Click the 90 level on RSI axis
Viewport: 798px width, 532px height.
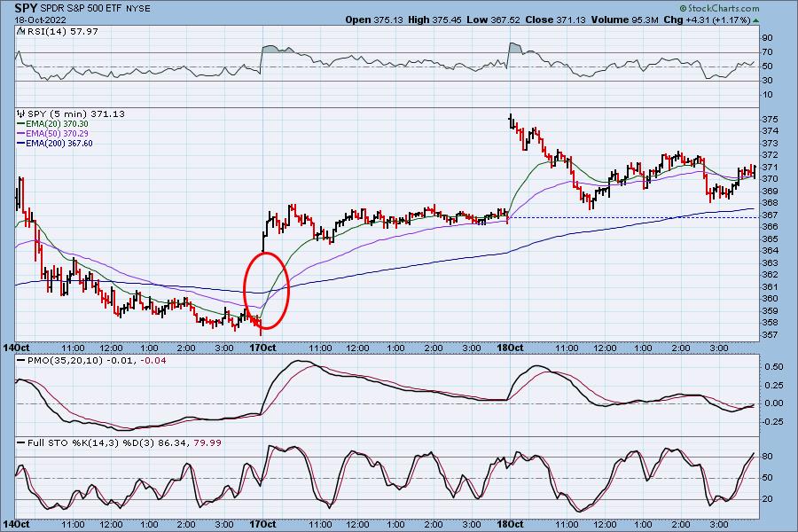(767, 38)
